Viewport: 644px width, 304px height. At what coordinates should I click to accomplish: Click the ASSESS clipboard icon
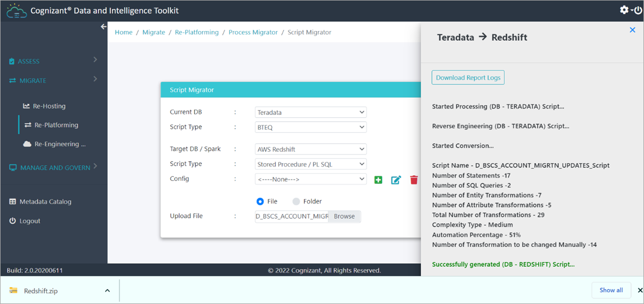(12, 62)
